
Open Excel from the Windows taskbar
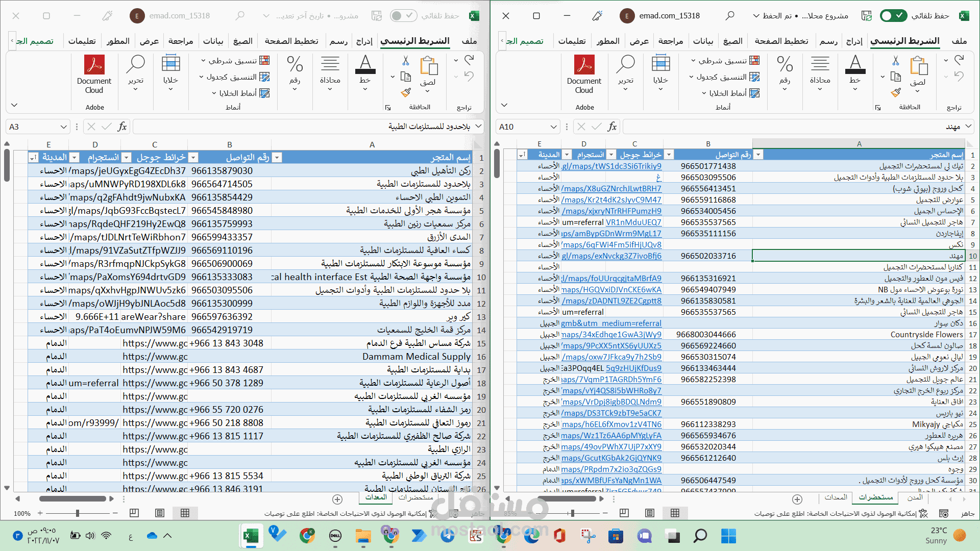point(251,536)
